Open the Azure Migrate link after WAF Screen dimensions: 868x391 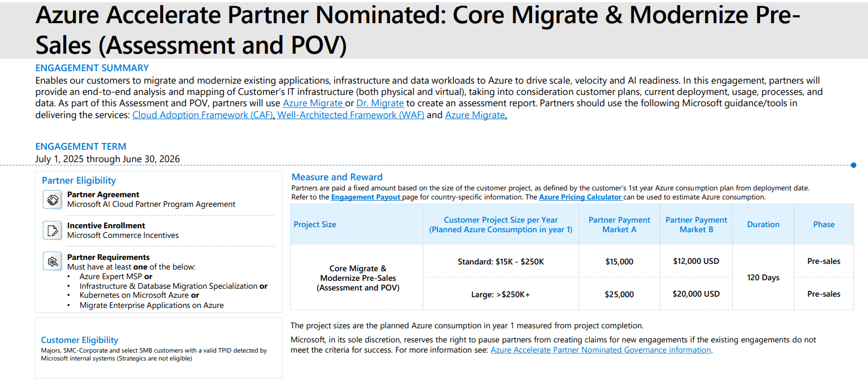(x=476, y=115)
